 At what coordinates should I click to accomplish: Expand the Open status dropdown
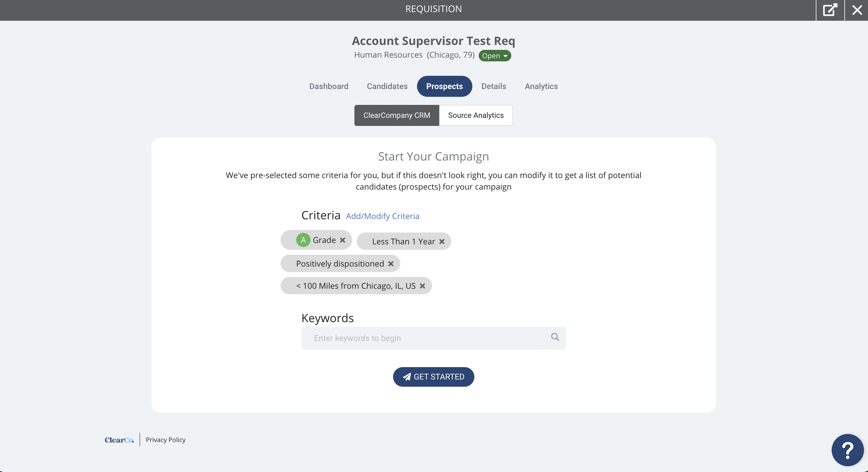[495, 56]
